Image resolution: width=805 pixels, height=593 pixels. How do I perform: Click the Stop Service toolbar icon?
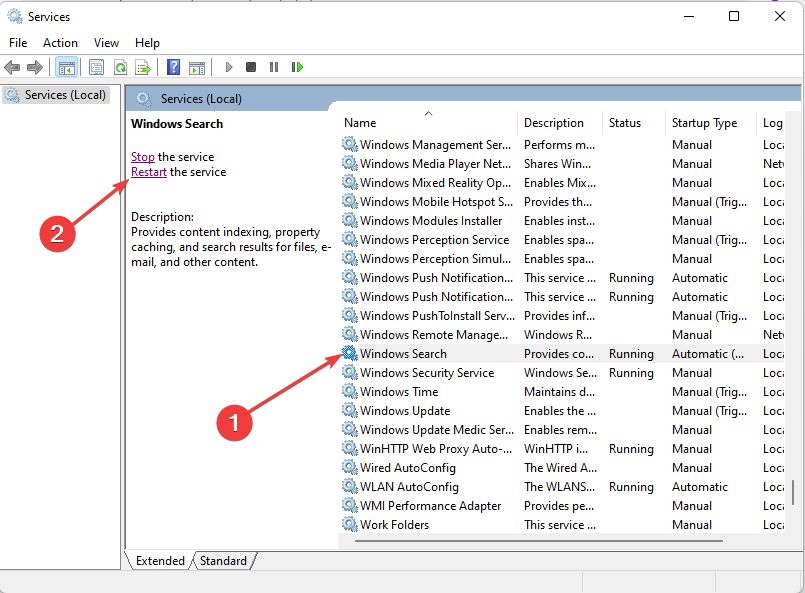coord(251,67)
